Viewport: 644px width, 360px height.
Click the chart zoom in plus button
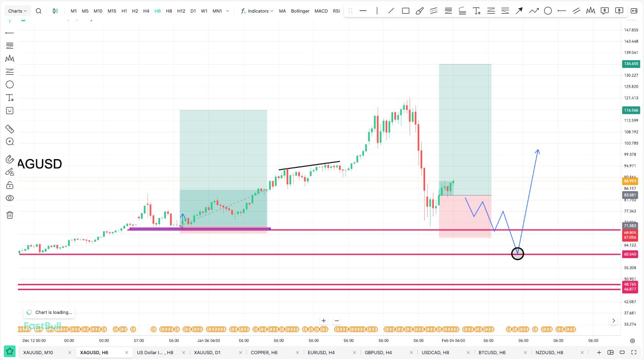pos(324,321)
